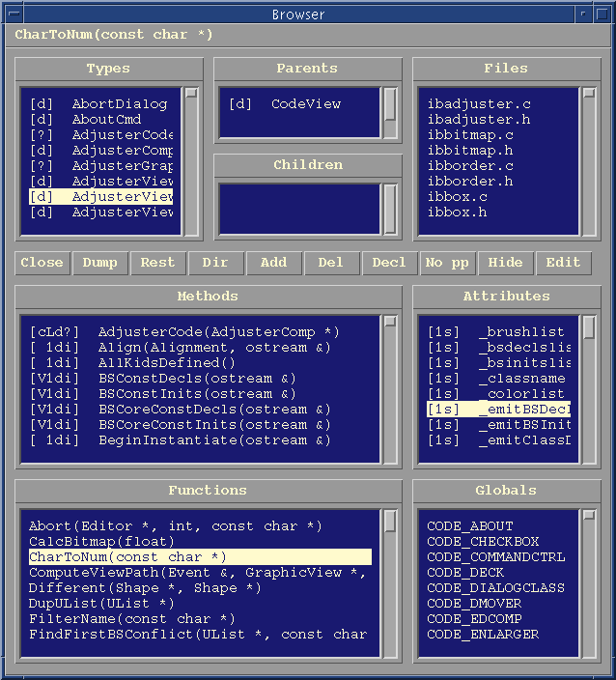
Task: Click the Types list scrollbar thumb
Action: tap(191, 93)
